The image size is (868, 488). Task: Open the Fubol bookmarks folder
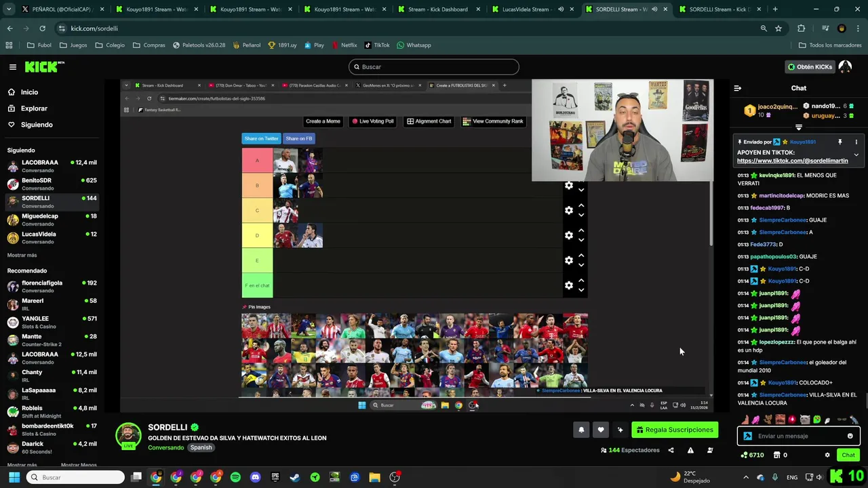pos(39,45)
